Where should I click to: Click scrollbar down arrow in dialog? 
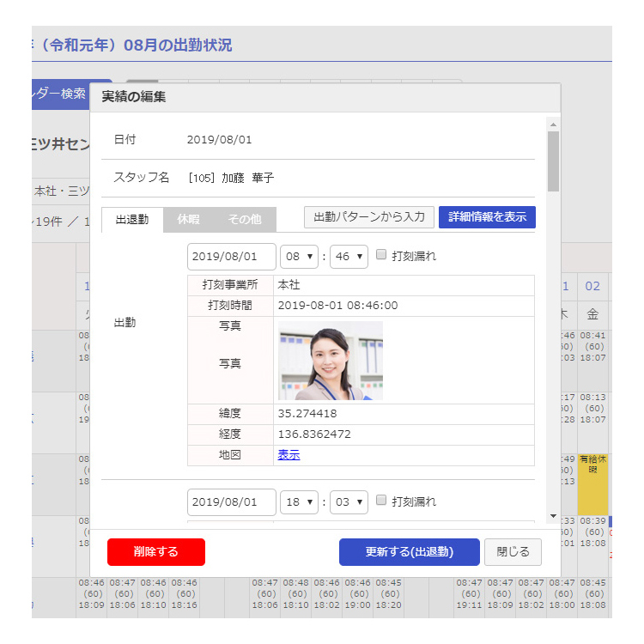coord(553,516)
